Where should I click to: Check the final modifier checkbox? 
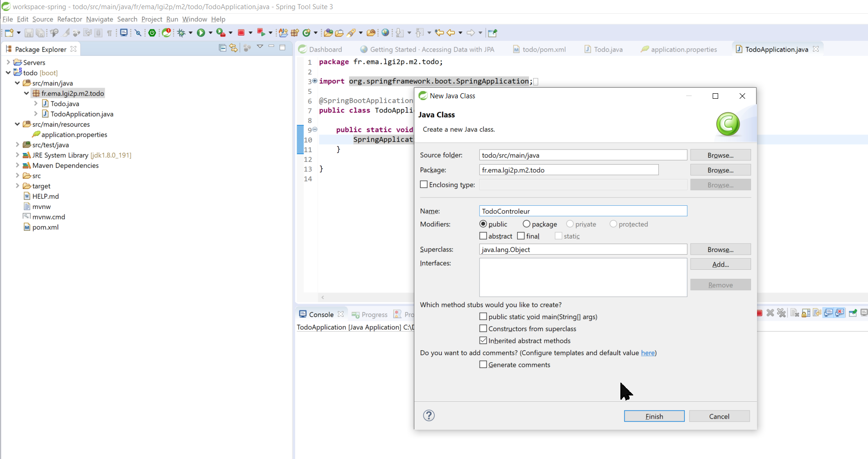click(x=521, y=236)
